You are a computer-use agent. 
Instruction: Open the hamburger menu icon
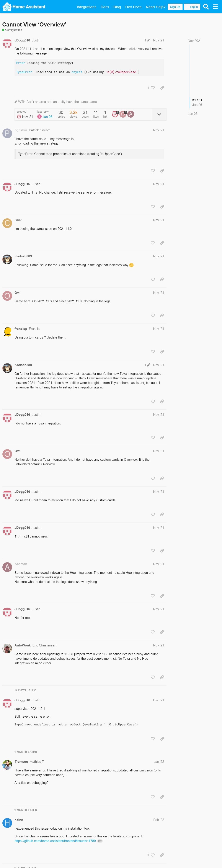click(x=215, y=7)
